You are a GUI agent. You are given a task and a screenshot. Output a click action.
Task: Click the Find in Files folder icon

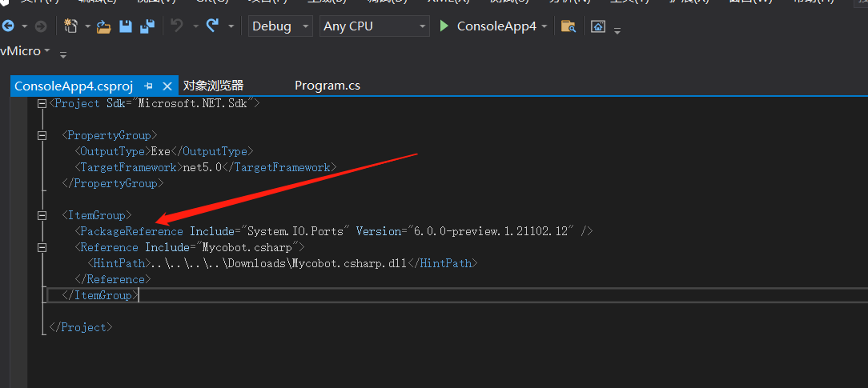568,26
